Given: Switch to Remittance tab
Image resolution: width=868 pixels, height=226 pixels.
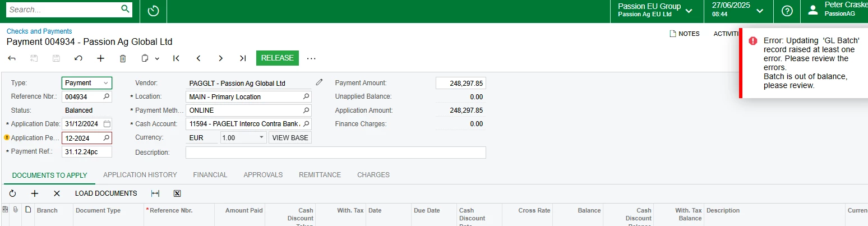Looking at the screenshot, I should 320,175.
